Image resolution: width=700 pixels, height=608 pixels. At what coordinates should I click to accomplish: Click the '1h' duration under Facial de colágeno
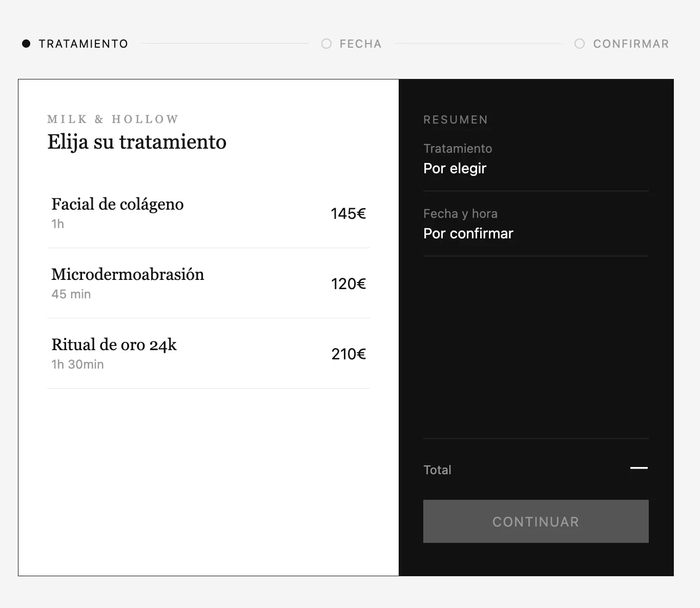click(57, 224)
